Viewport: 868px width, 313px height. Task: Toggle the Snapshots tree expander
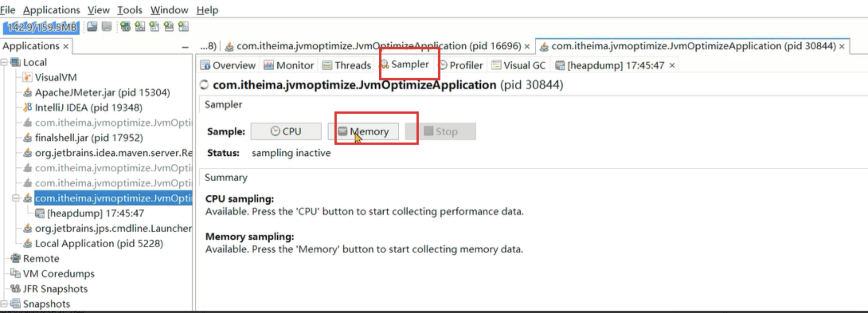pos(4,304)
